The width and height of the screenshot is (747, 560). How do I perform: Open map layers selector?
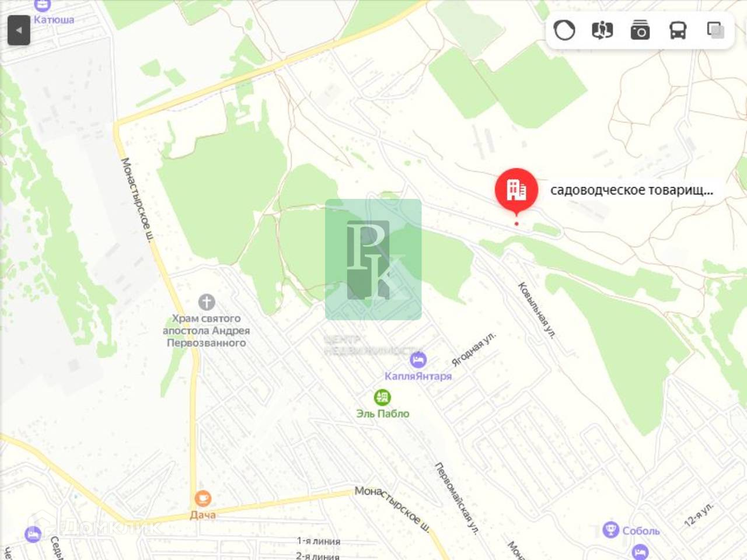tap(715, 30)
